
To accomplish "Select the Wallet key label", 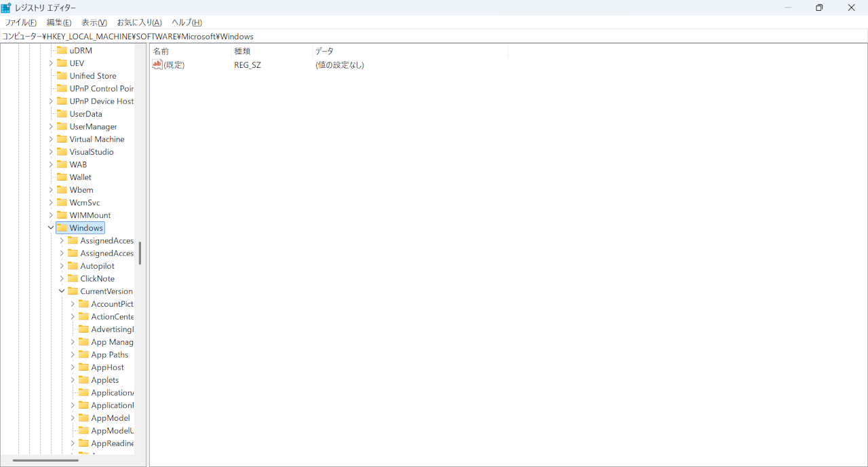I will 80,177.
